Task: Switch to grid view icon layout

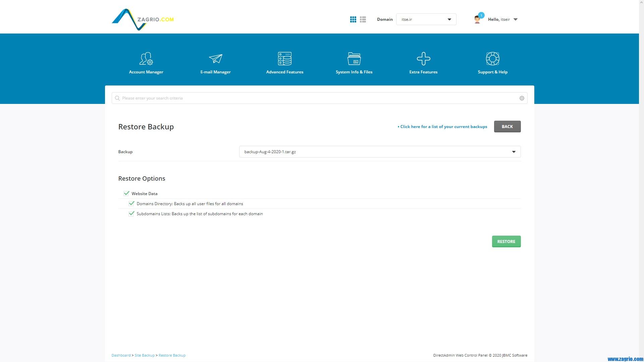Action: (353, 19)
